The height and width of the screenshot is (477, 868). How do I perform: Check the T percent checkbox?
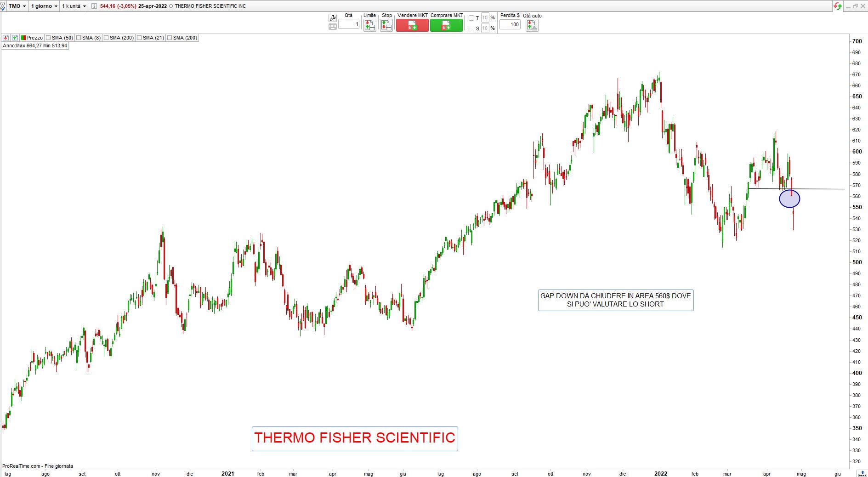point(471,18)
